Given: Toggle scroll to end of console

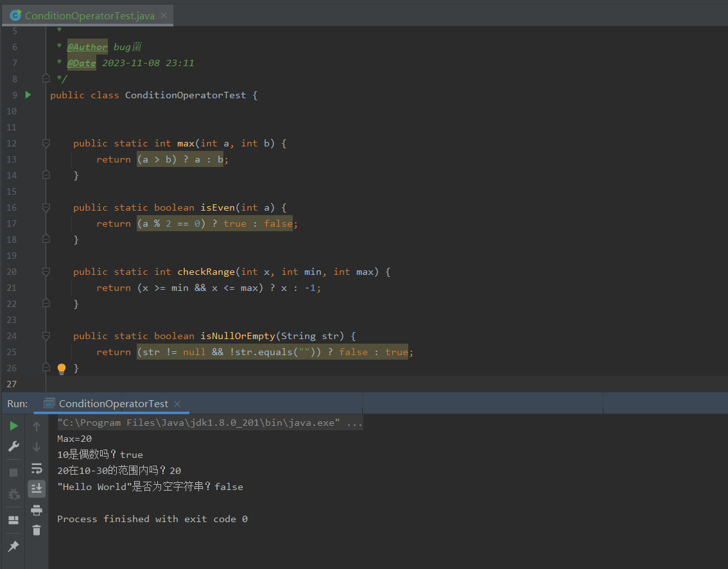Looking at the screenshot, I should [x=37, y=489].
